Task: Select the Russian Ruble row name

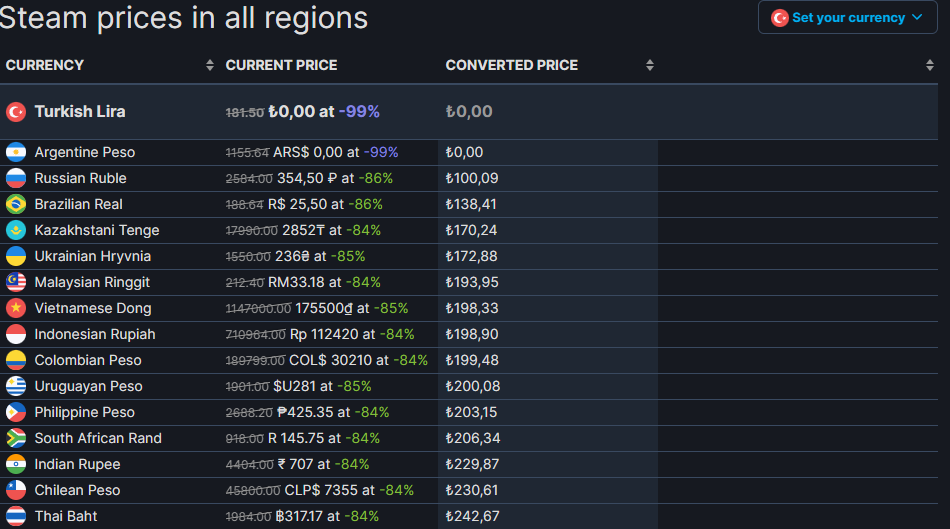Action: (x=81, y=178)
